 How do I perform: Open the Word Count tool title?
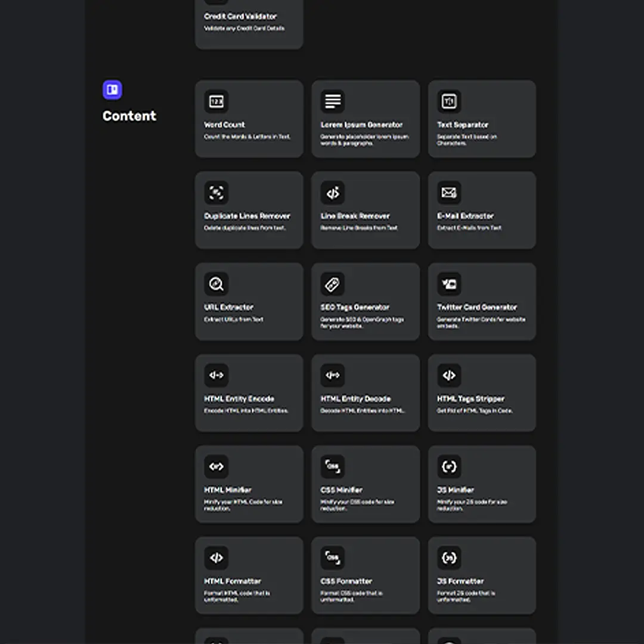pos(224,125)
